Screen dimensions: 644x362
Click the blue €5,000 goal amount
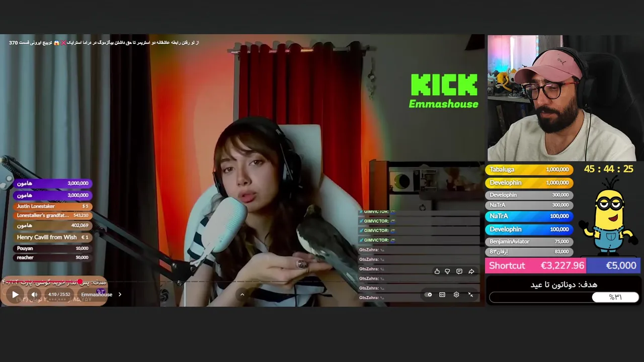click(614, 265)
